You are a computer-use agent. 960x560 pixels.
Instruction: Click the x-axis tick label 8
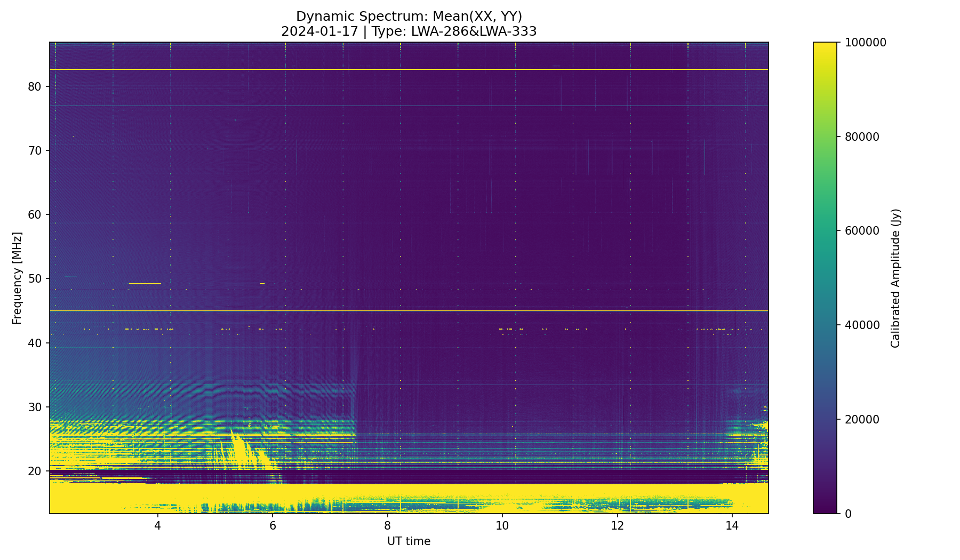(387, 526)
